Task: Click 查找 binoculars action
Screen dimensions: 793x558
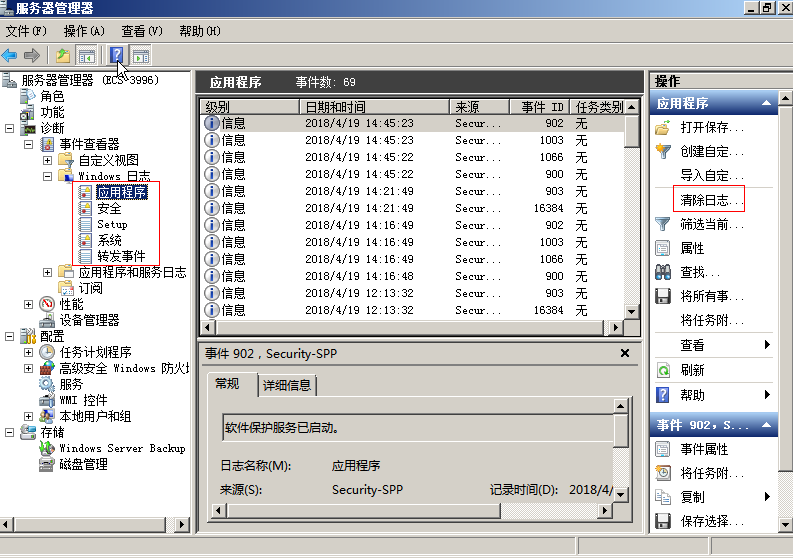Action: [699, 272]
